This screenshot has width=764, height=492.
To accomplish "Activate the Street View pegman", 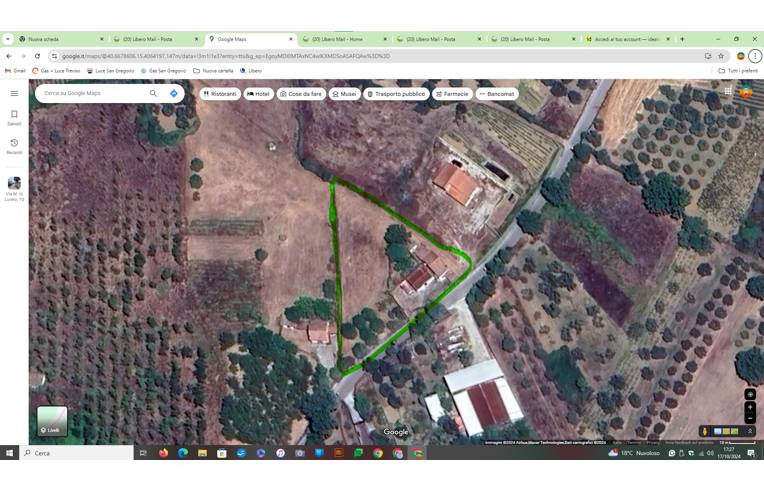I will click(705, 432).
